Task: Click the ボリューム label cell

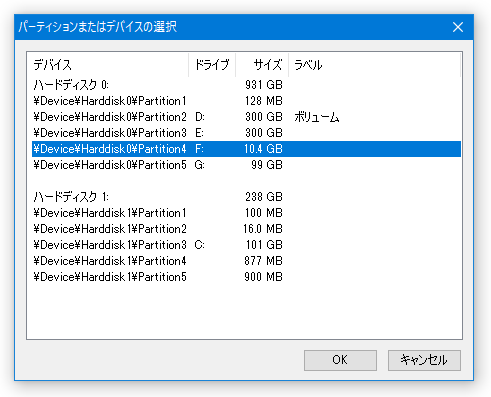Action: (317, 117)
